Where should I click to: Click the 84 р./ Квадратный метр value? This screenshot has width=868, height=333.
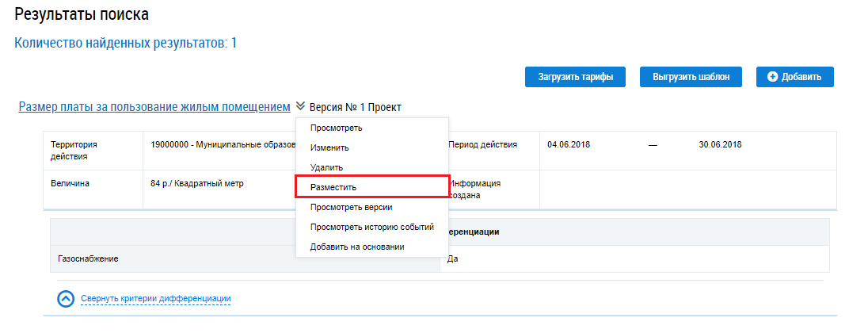tap(197, 184)
